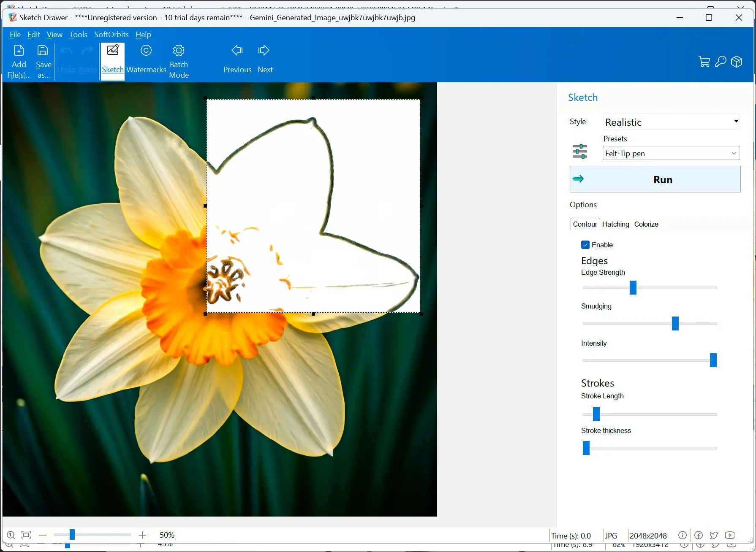Adjust the Stroke Length slider
The image size is (756, 552).
596,414
